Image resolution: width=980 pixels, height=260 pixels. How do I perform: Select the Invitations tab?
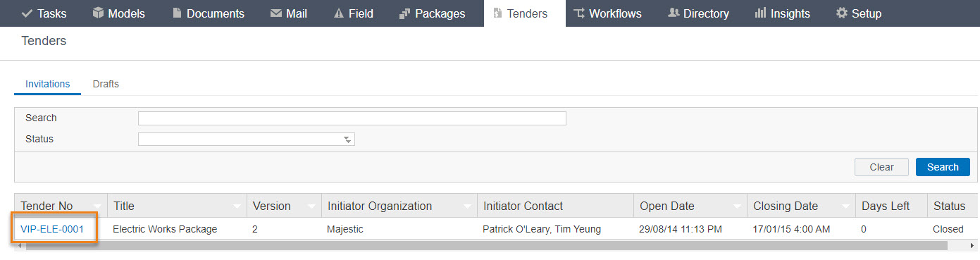tap(48, 84)
